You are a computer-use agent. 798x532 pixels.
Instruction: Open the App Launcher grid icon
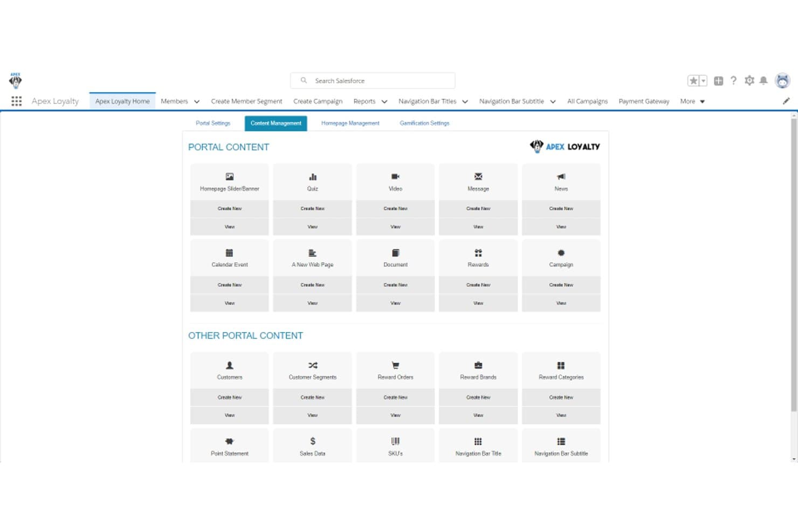[x=17, y=101]
